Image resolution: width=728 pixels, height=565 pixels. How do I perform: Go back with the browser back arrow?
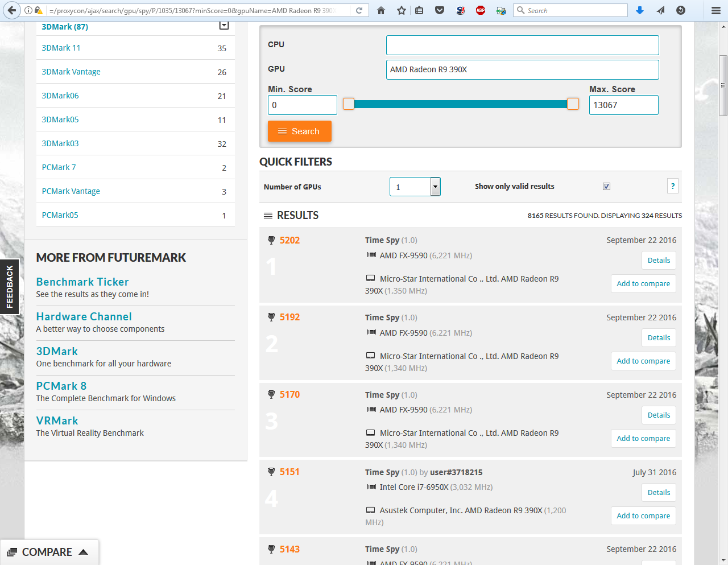point(11,10)
